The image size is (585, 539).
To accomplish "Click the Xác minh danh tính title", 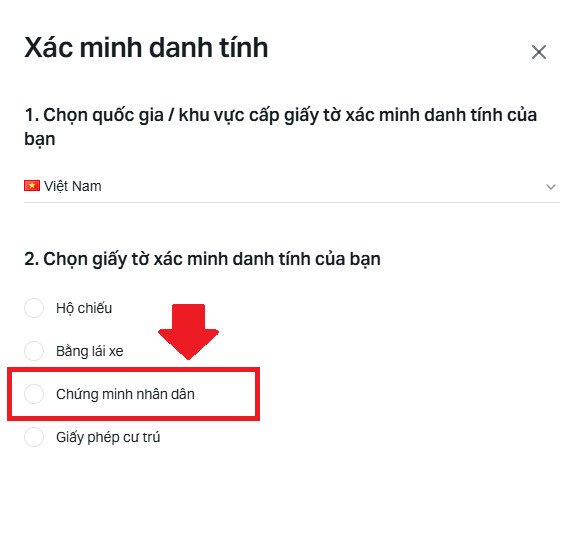I will (x=146, y=48).
